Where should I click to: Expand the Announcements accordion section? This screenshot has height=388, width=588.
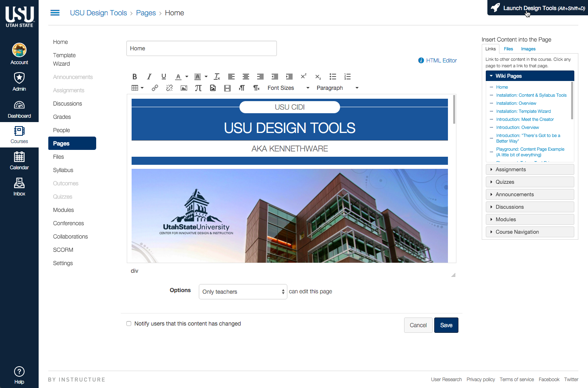click(530, 195)
